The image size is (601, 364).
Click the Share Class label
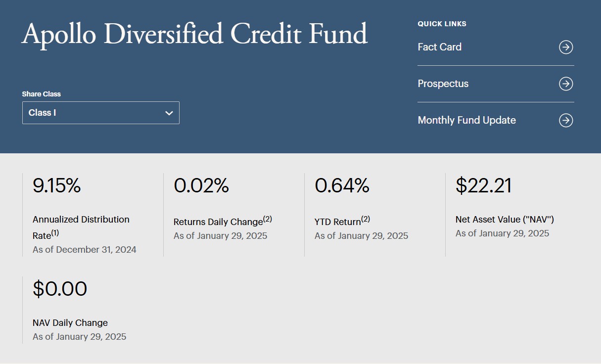tap(42, 94)
